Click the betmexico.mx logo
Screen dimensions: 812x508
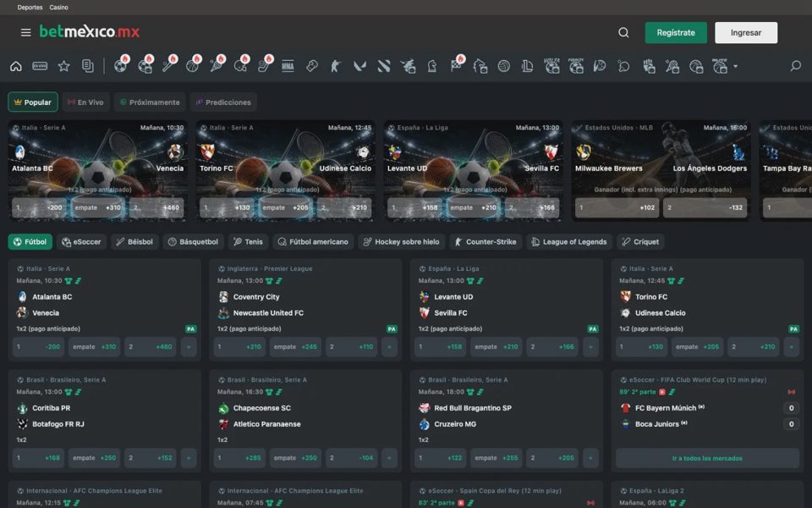(90, 31)
